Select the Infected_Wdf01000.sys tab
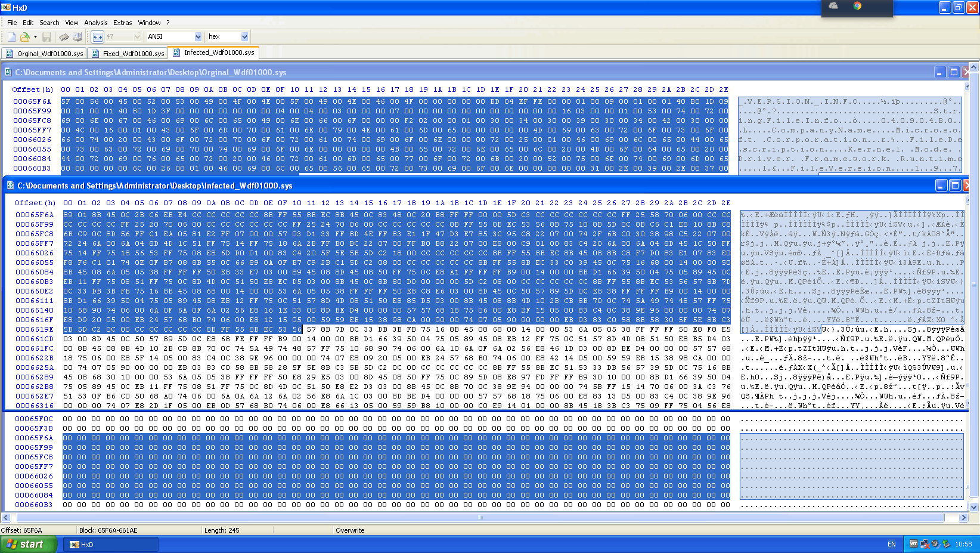The image size is (980, 553). point(213,52)
